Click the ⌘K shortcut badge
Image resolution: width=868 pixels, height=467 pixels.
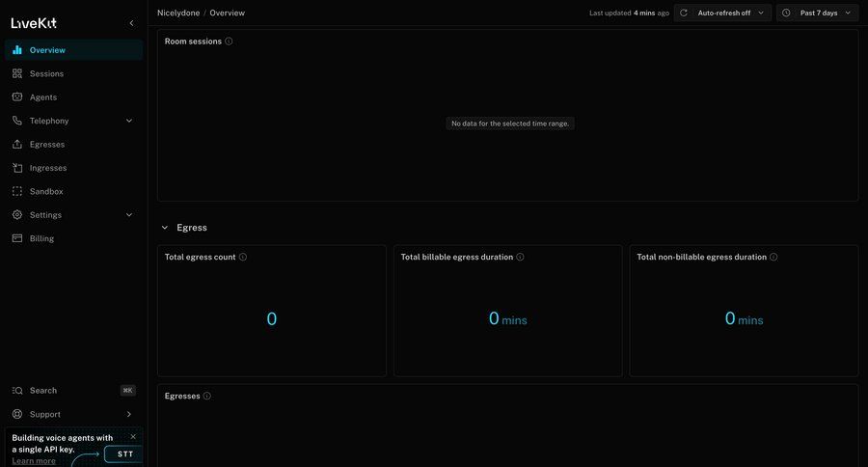(x=128, y=391)
